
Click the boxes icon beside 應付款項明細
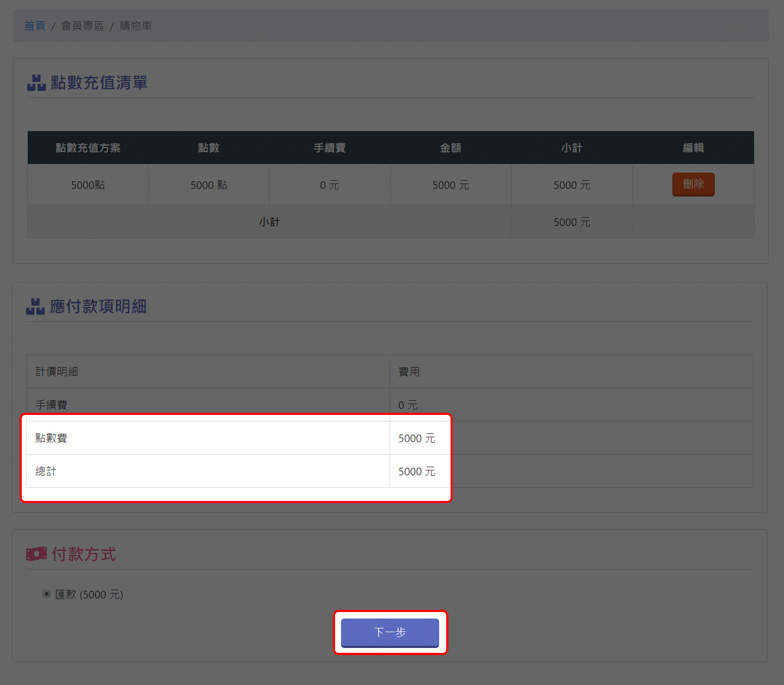click(x=35, y=307)
